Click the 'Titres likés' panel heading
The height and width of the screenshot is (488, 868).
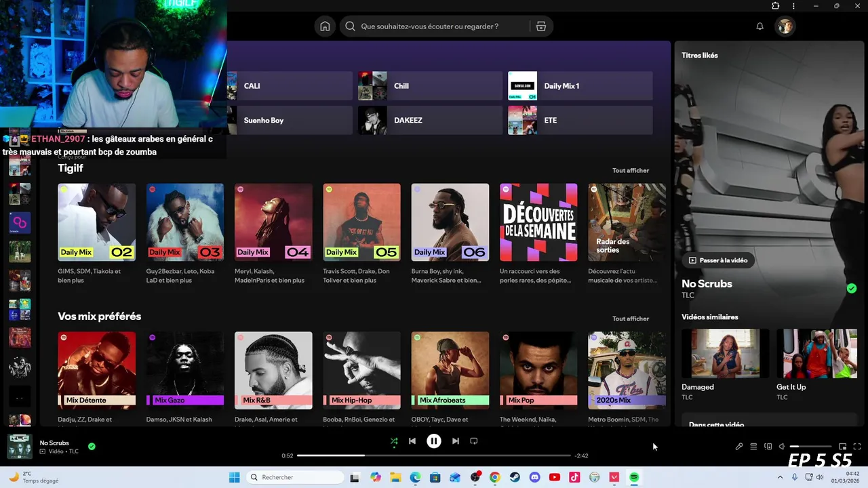pos(700,56)
